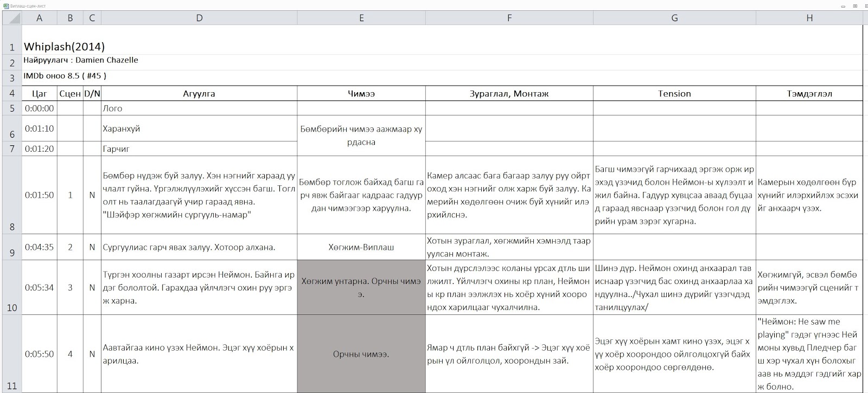The width and height of the screenshot is (868, 393).
Task: Select row 2 header
Action: [x=12, y=62]
